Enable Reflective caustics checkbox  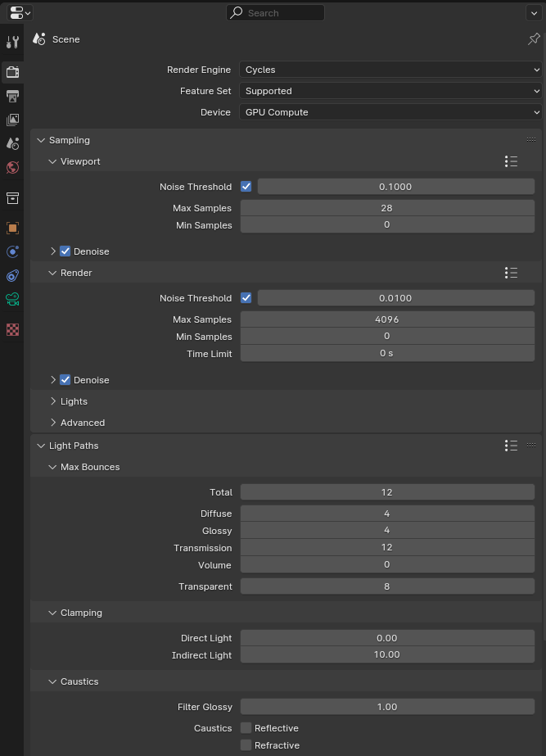[x=246, y=728]
